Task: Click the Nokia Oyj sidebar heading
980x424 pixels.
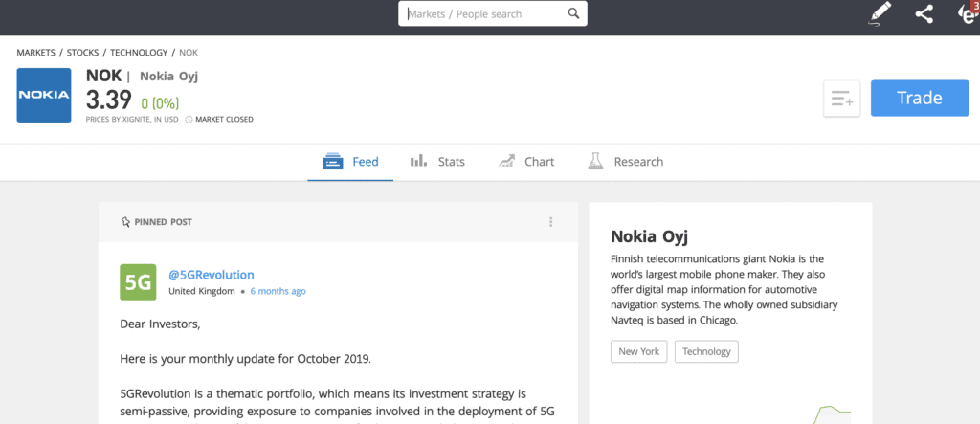Action: click(x=650, y=236)
